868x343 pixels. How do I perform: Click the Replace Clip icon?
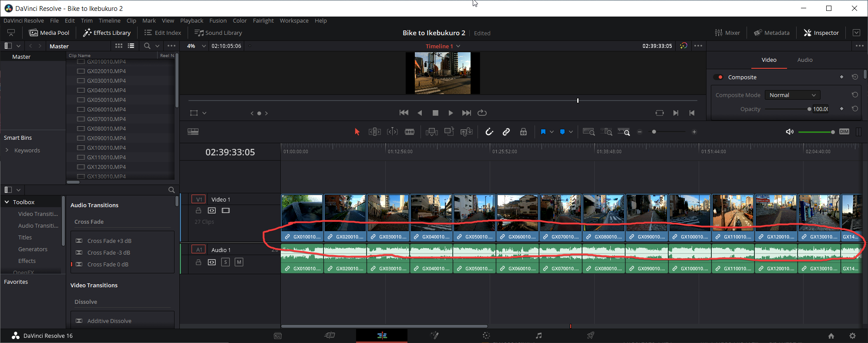coord(467,132)
